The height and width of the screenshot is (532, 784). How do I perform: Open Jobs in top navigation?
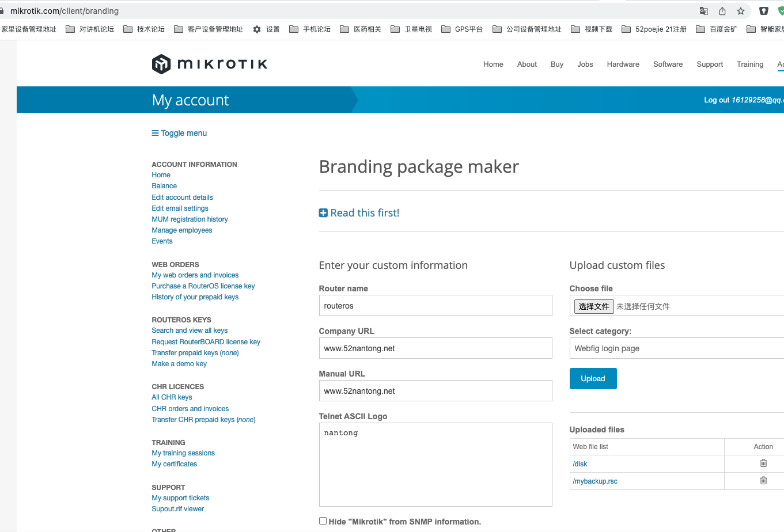point(585,64)
